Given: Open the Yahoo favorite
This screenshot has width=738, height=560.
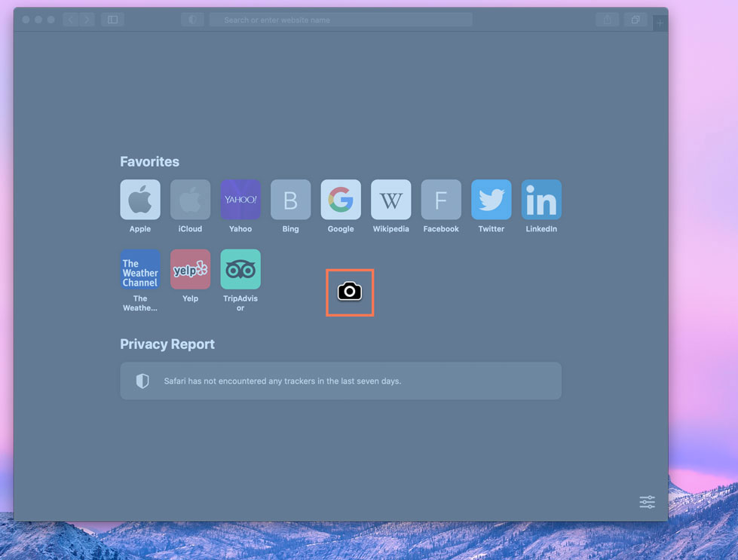Looking at the screenshot, I should (240, 199).
